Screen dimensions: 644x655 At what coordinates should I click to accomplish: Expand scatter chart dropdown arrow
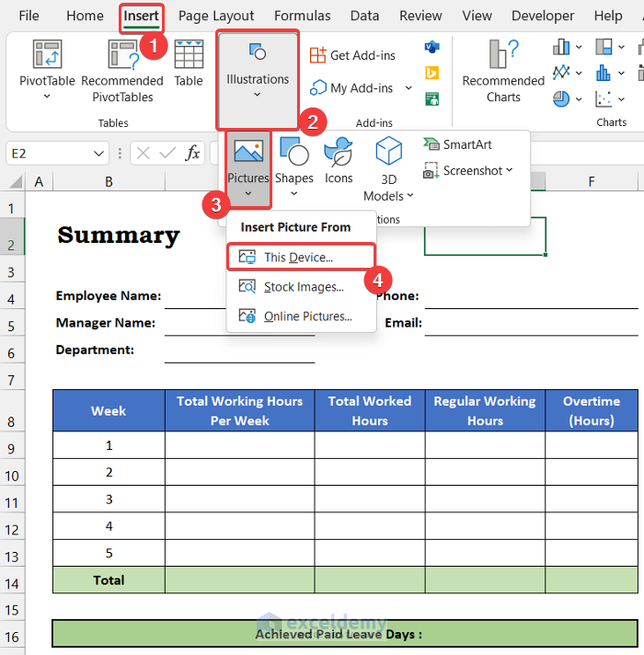pos(621,99)
